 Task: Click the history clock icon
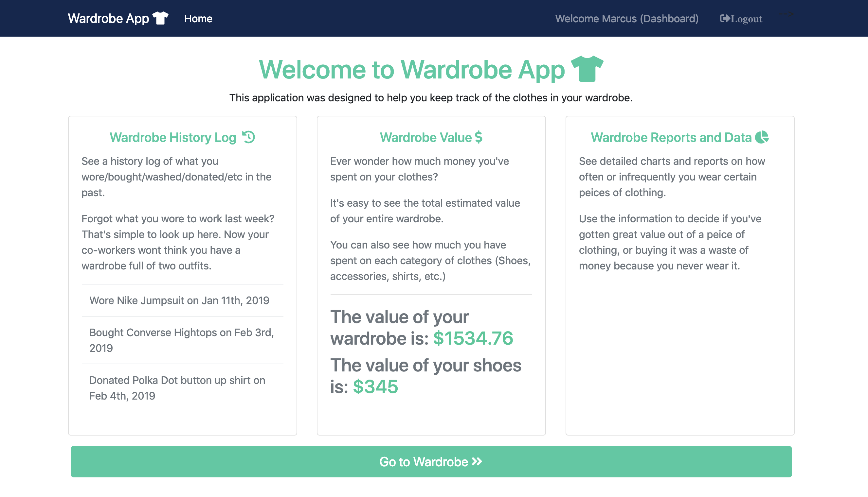tap(249, 137)
